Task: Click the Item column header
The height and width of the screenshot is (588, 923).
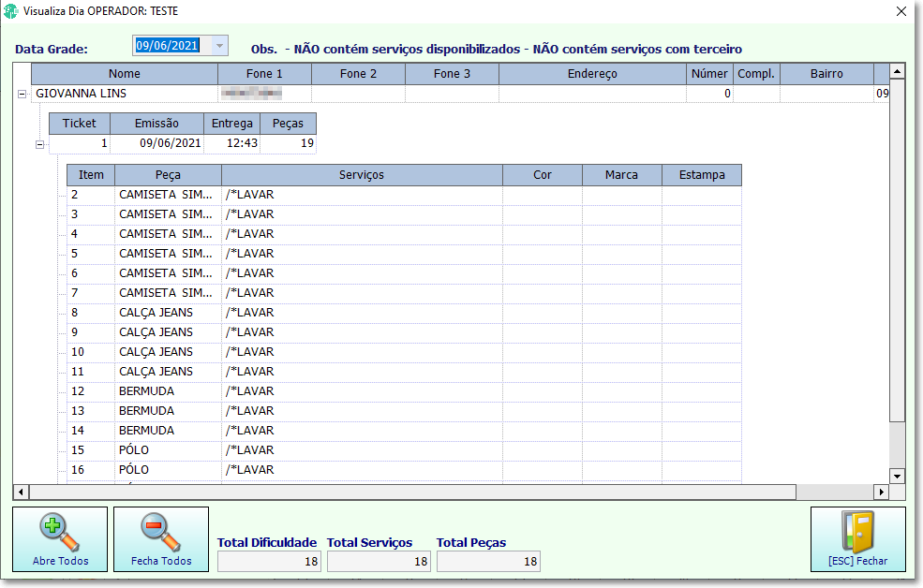Action: click(x=91, y=175)
